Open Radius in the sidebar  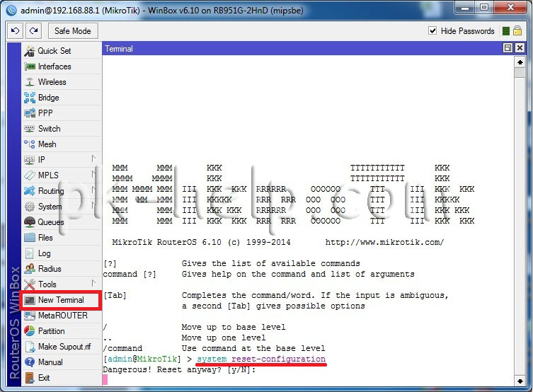coord(50,269)
